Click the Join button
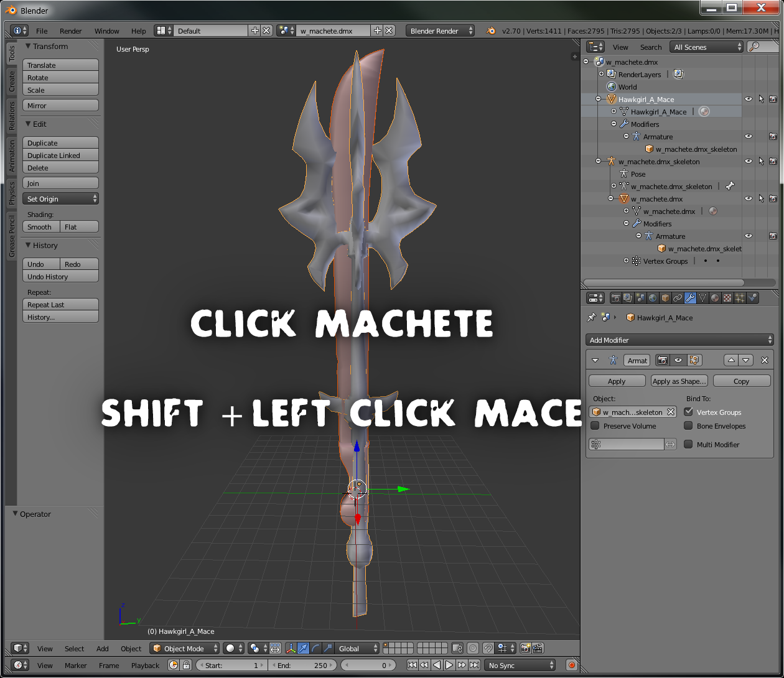Screen dimensions: 784x678 click(60, 183)
